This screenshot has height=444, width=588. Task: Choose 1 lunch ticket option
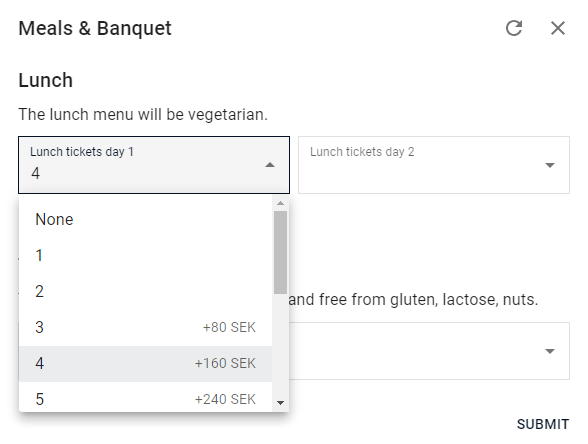pyautogui.click(x=146, y=255)
